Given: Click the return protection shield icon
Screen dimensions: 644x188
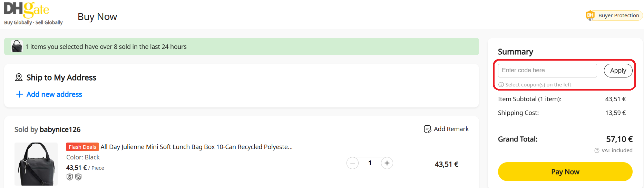Looking at the screenshot, I should (78, 177).
